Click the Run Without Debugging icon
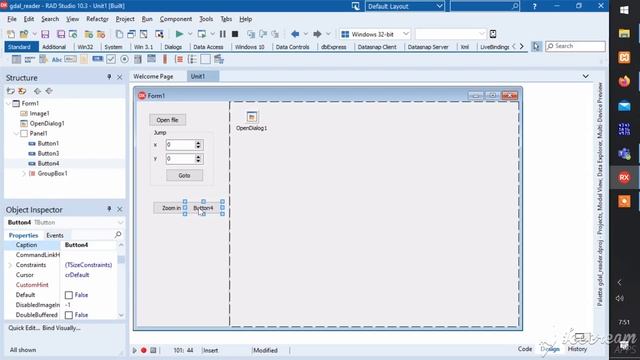 pyautogui.click(x=202, y=34)
